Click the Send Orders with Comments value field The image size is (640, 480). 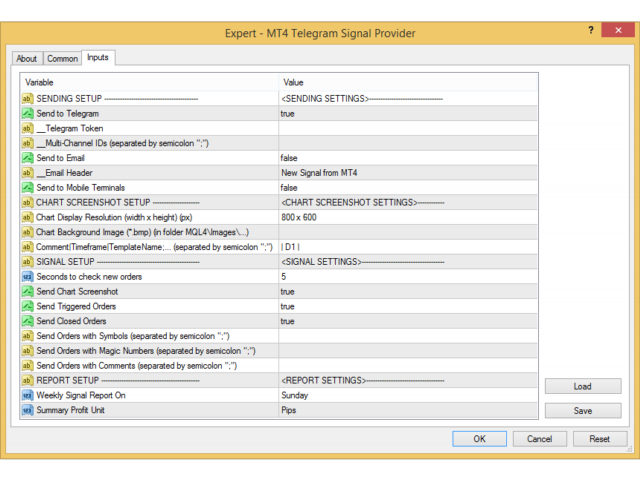(408, 366)
